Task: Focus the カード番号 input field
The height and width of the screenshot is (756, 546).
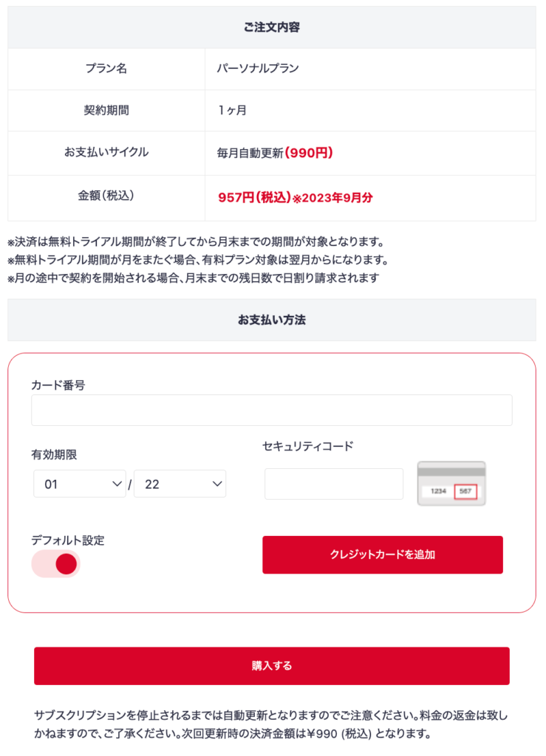Action: click(271, 410)
